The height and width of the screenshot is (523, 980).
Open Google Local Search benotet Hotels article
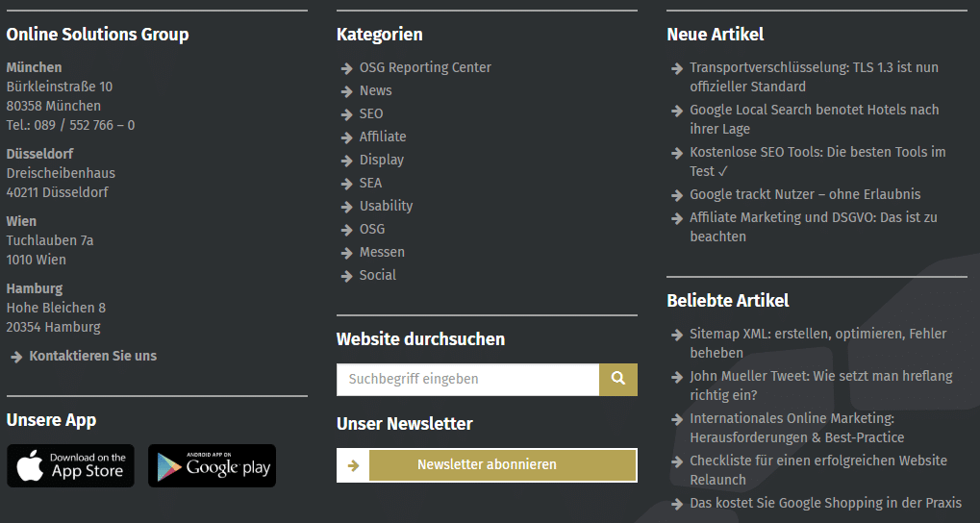click(x=815, y=119)
